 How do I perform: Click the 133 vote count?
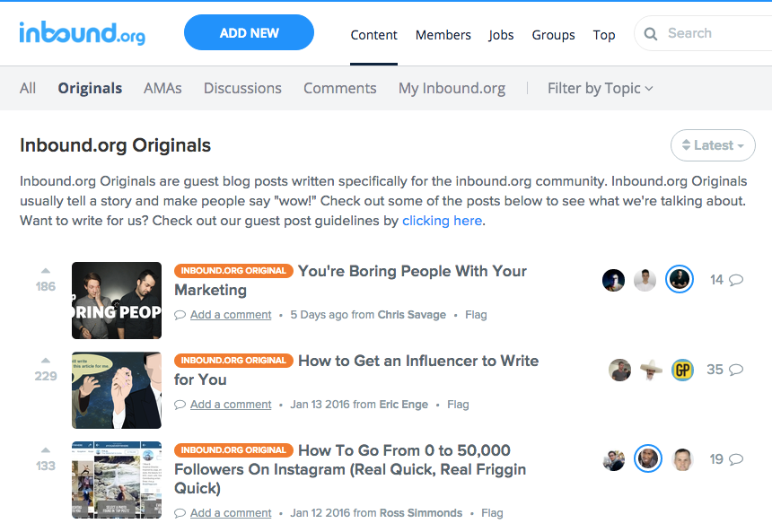coord(45,466)
